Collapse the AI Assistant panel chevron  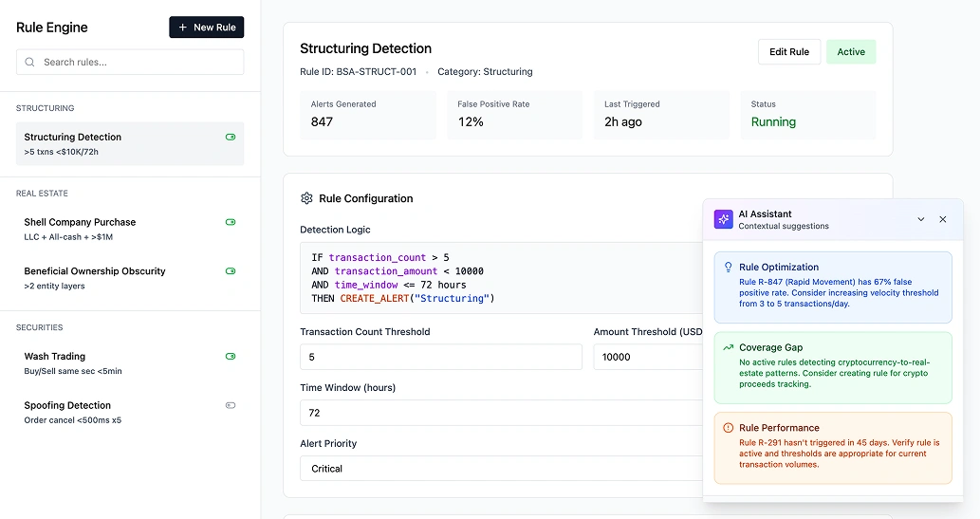pyautogui.click(x=920, y=219)
